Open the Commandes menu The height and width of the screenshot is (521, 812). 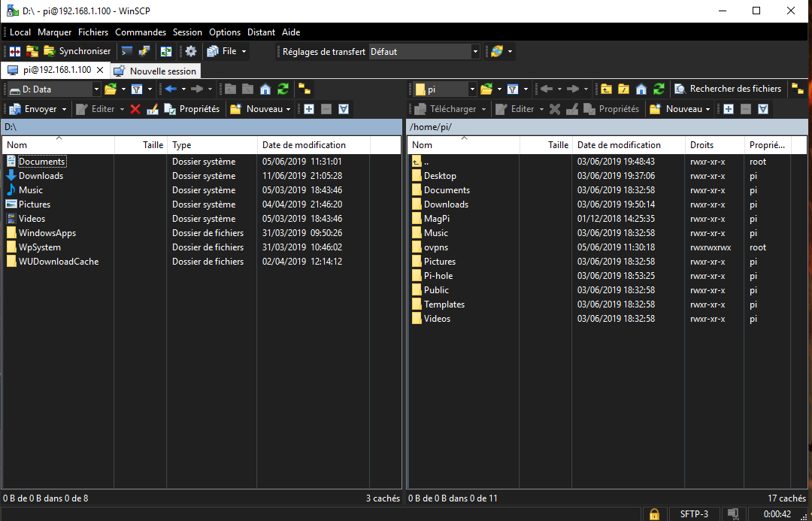(x=141, y=32)
